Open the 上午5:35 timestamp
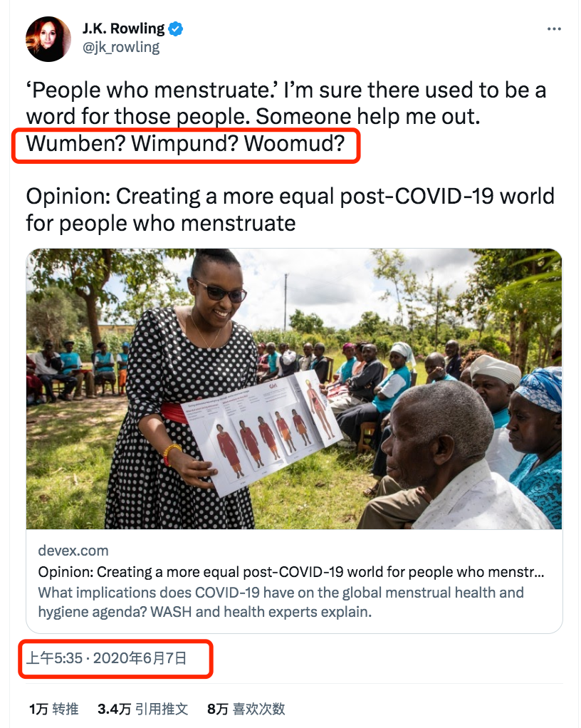581x728 pixels. point(54,658)
